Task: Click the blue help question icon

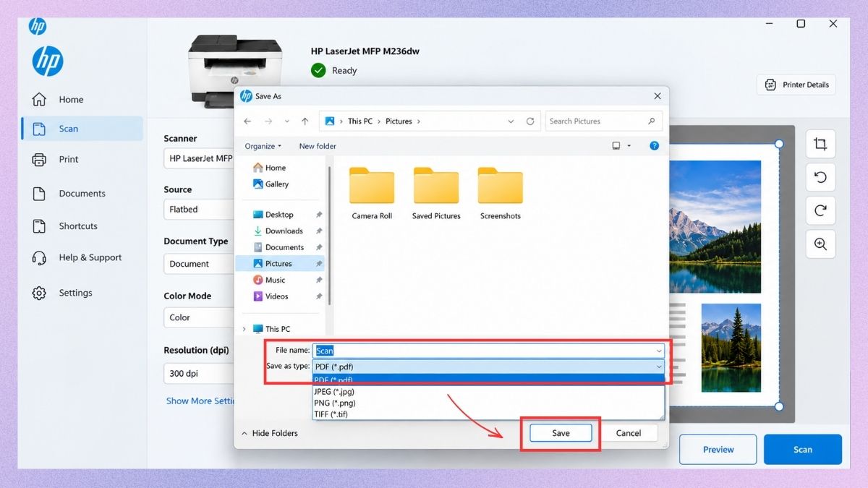Action: pos(654,145)
